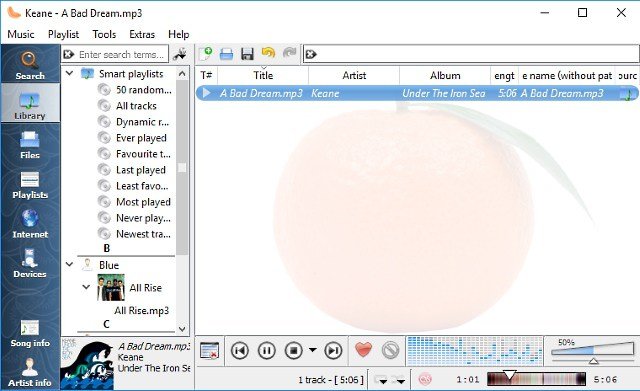640x391 pixels.
Task: Pause playback with the pause button
Action: point(267,350)
